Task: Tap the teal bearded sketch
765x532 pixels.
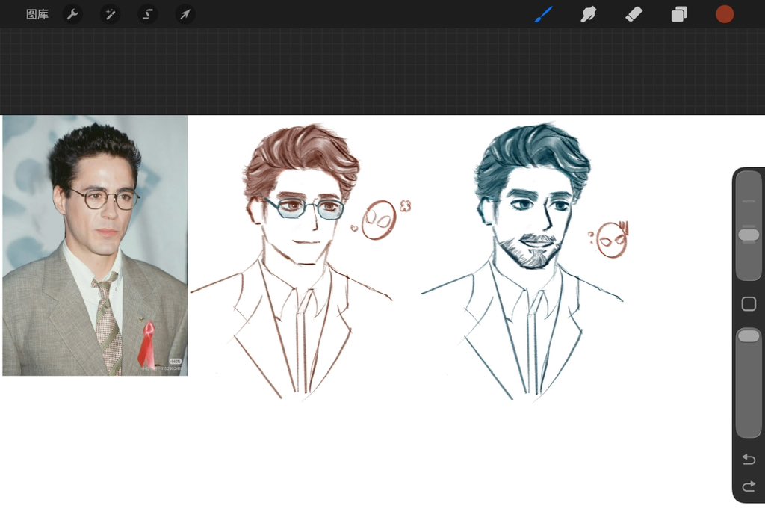Action: click(x=522, y=261)
